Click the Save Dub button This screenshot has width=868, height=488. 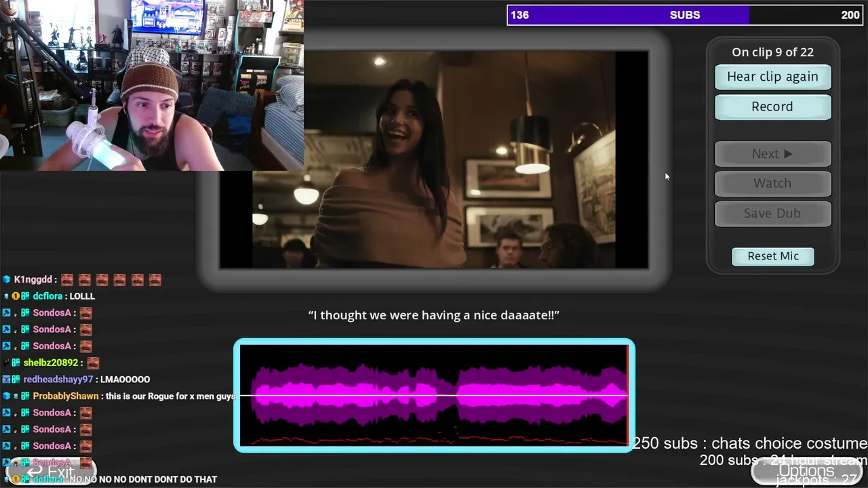(772, 213)
